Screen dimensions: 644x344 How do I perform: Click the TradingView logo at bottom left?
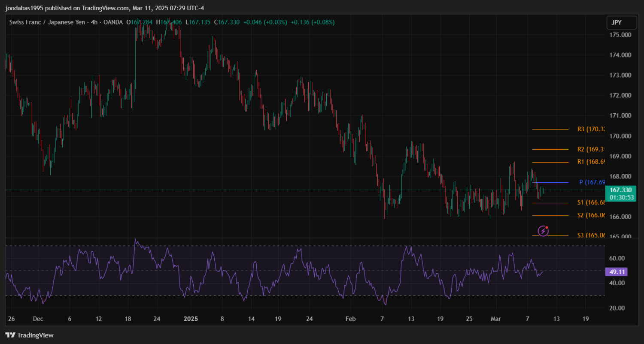[29, 335]
